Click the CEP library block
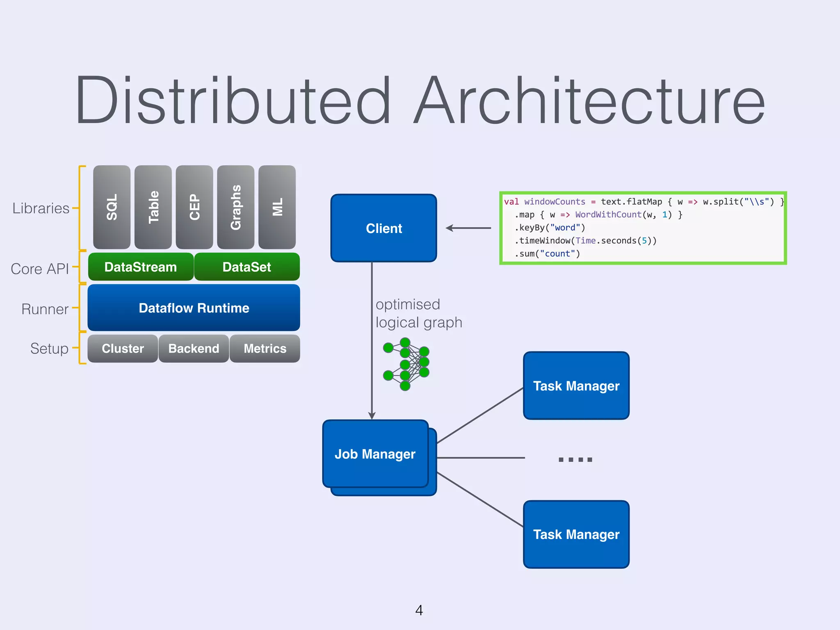 point(194,207)
